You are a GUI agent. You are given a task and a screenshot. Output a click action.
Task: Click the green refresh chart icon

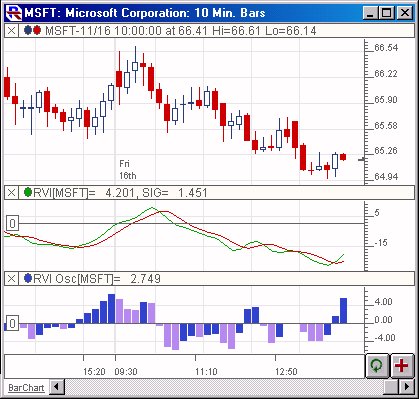coord(377,366)
